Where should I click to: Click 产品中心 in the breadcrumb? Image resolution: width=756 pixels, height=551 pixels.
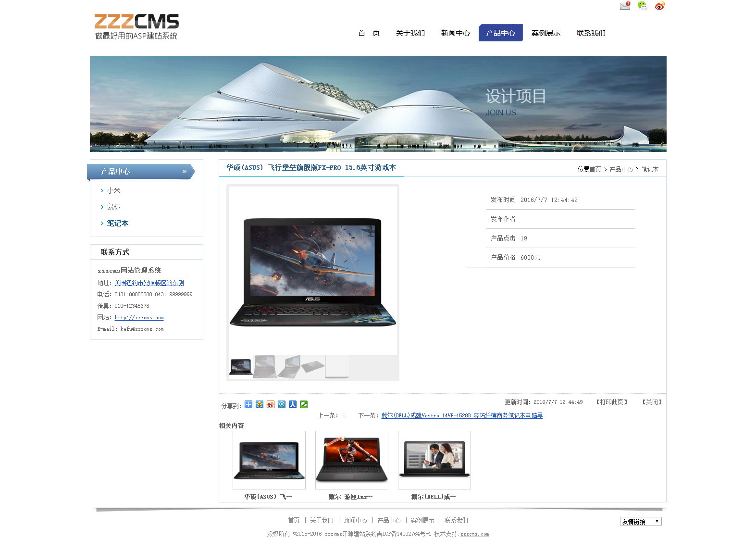click(621, 169)
